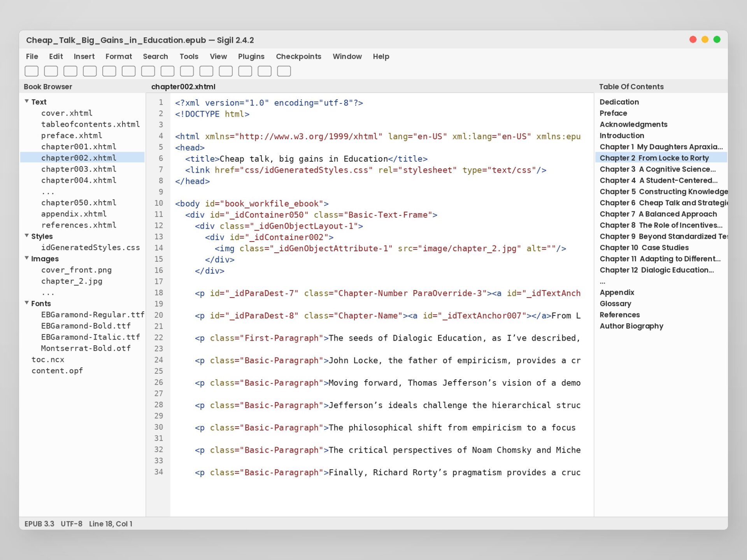Go to Author Biography TOC entry
This screenshot has width=747, height=560.
(631, 326)
